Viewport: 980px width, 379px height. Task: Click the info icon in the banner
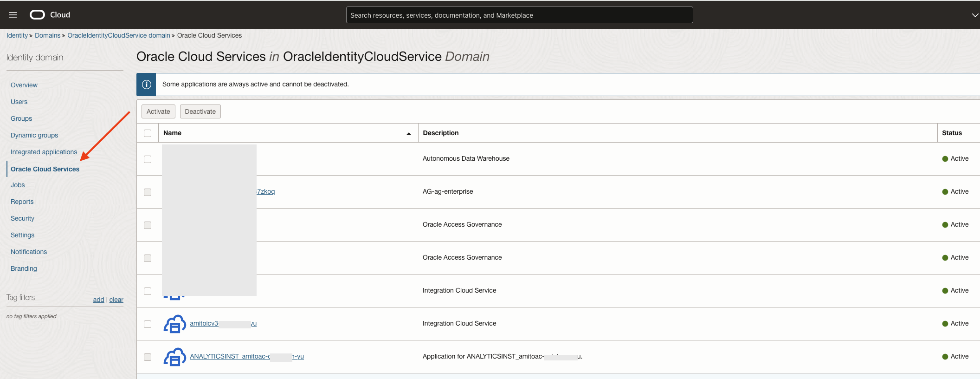click(x=147, y=85)
